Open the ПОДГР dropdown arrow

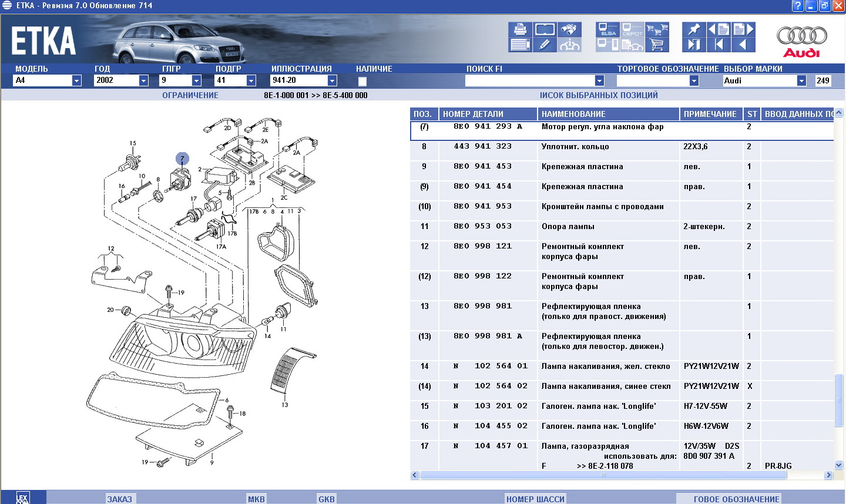point(251,80)
